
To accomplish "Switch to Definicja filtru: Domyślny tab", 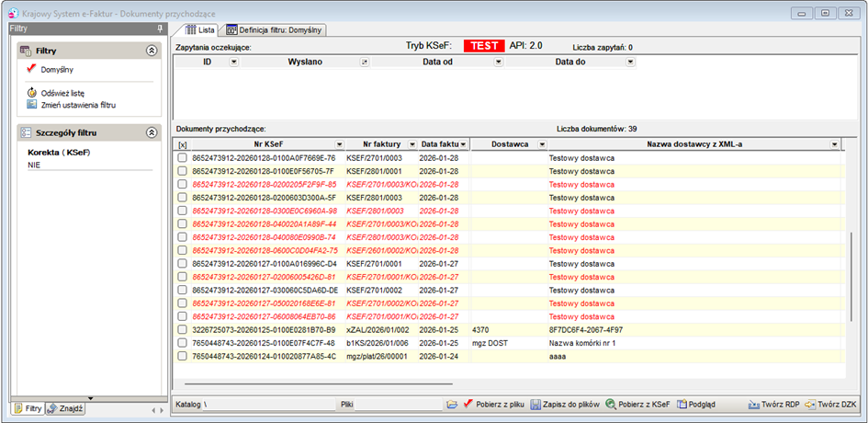I will pyautogui.click(x=276, y=30).
